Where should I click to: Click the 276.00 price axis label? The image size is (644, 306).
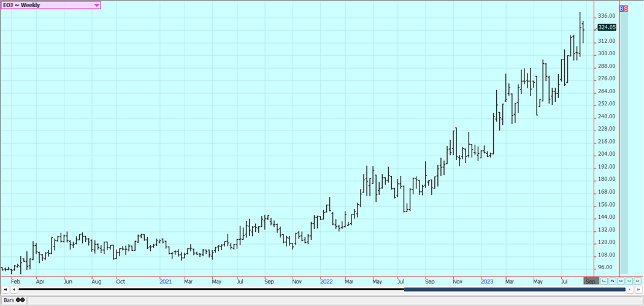[x=607, y=78]
